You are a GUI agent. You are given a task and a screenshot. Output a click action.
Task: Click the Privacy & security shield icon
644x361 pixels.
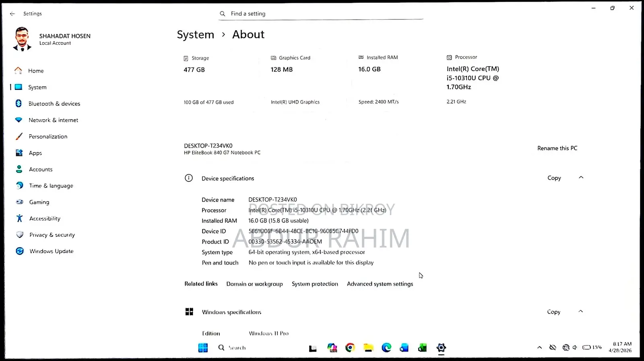20,234
